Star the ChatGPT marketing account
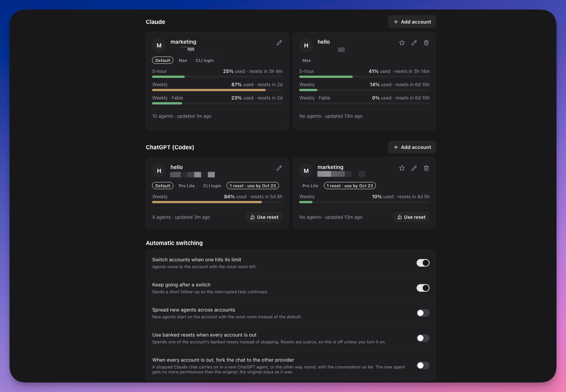566x392 pixels. pyautogui.click(x=402, y=168)
